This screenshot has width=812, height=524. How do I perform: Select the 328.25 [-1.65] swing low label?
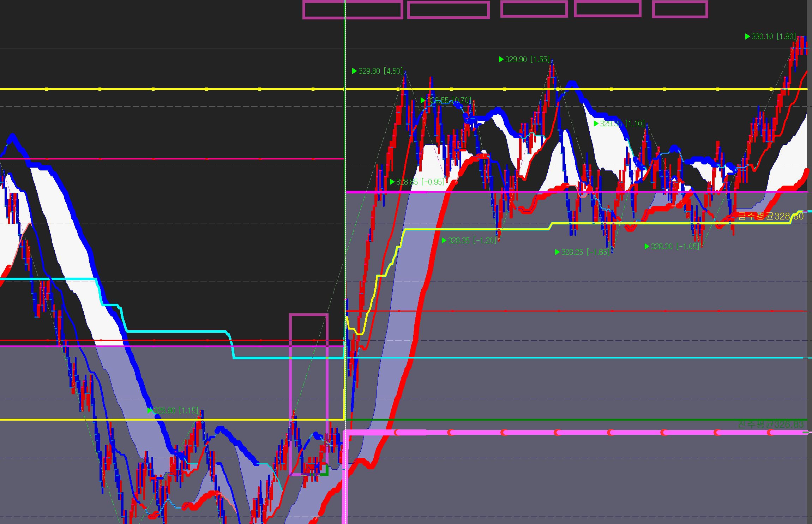pos(585,252)
